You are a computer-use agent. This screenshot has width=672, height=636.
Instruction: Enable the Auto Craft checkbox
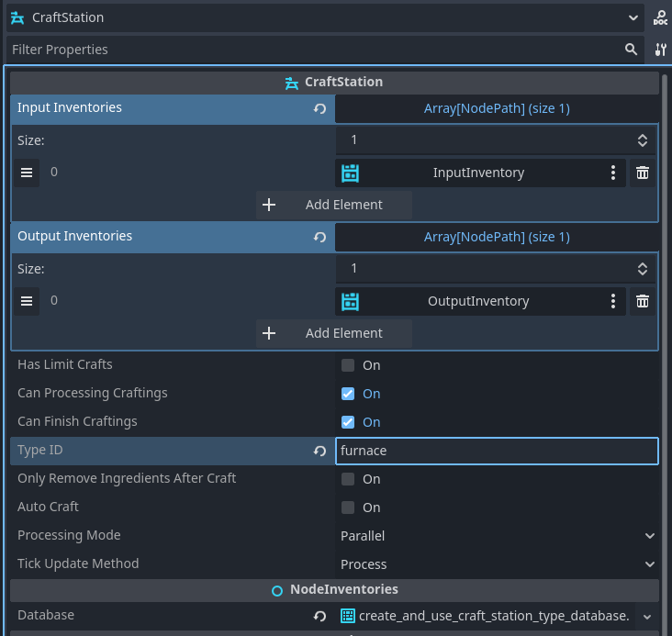[x=348, y=508]
